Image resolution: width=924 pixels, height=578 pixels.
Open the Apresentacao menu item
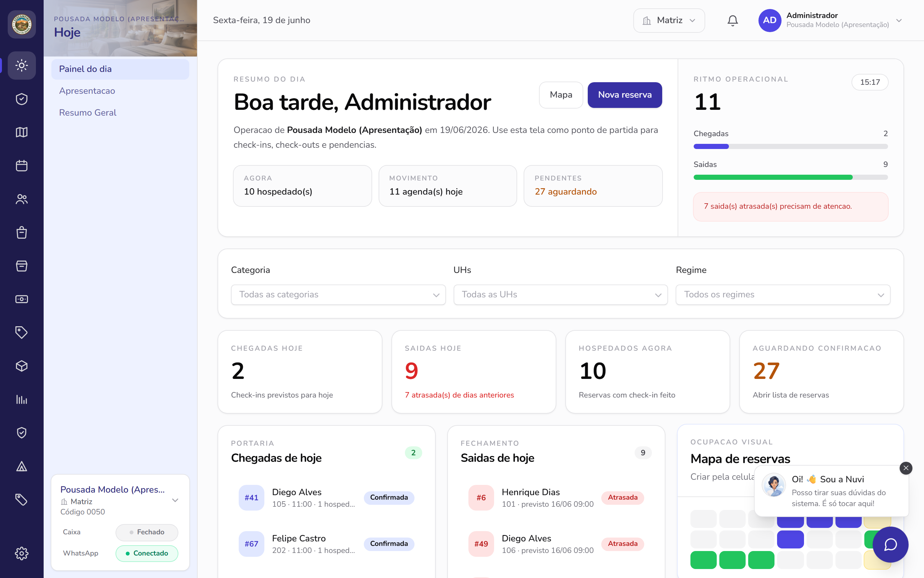(120, 91)
